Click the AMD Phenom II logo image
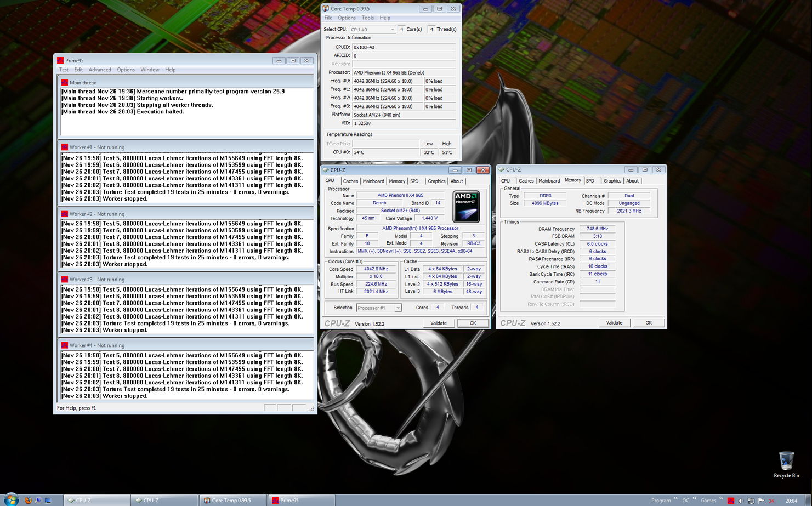 [466, 207]
